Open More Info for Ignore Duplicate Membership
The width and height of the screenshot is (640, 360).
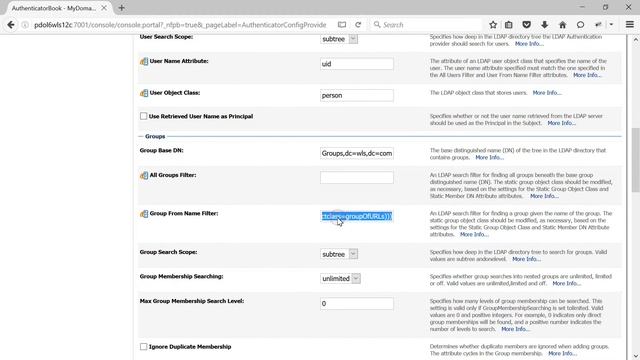pyautogui.click(x=562, y=353)
